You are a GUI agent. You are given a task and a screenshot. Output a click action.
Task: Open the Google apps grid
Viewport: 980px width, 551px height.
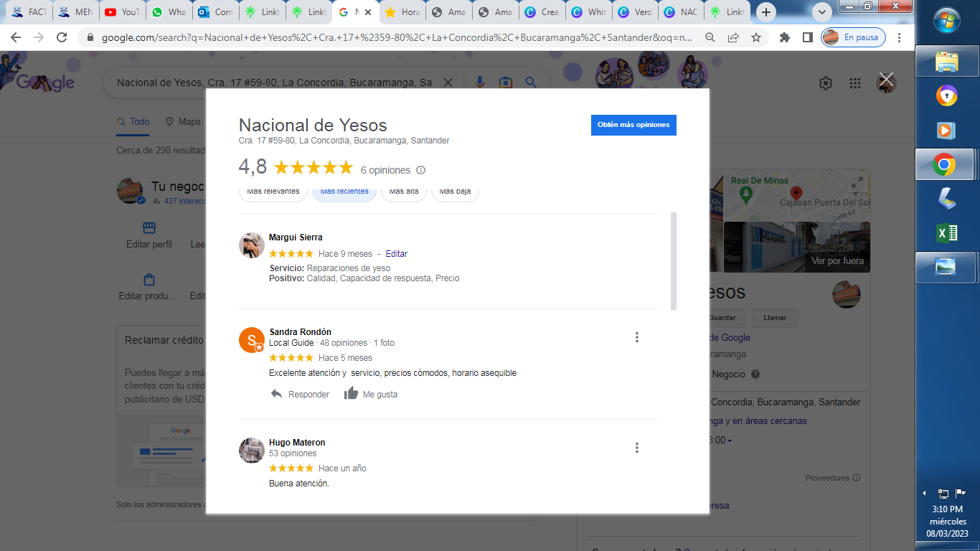pyautogui.click(x=854, y=83)
